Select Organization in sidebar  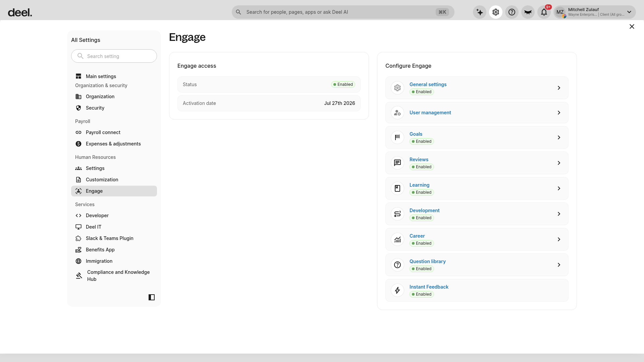[114, 97]
